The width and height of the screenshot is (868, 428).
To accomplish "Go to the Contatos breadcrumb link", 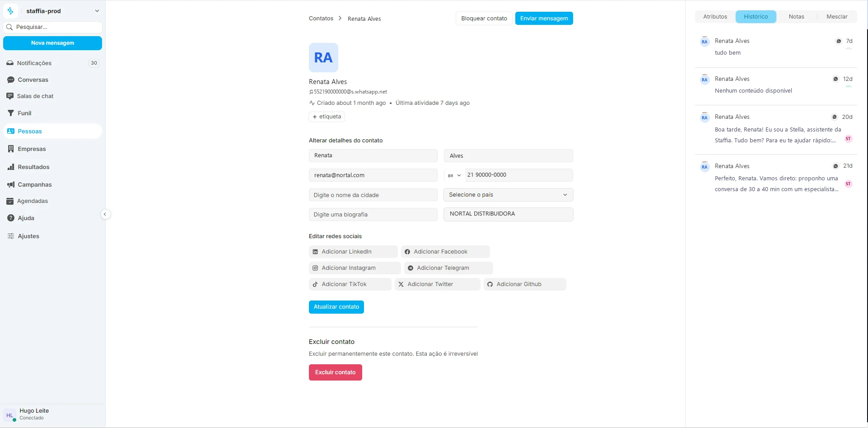I will 321,19.
